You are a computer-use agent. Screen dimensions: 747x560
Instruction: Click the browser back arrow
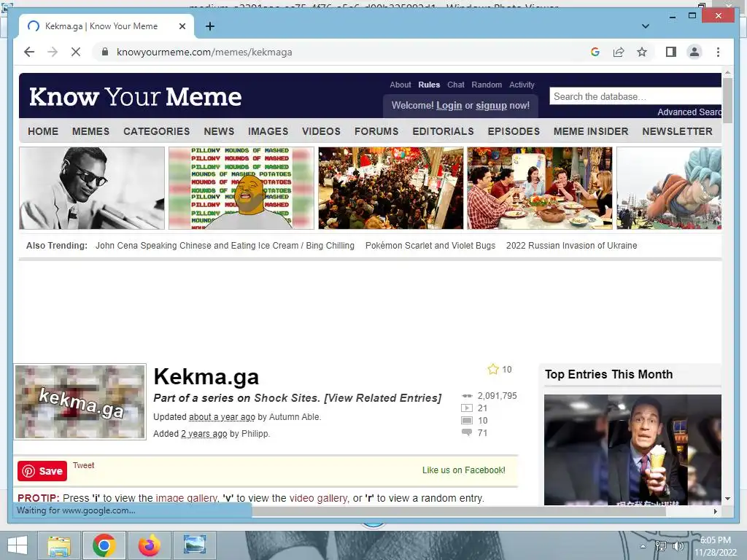[x=29, y=52]
